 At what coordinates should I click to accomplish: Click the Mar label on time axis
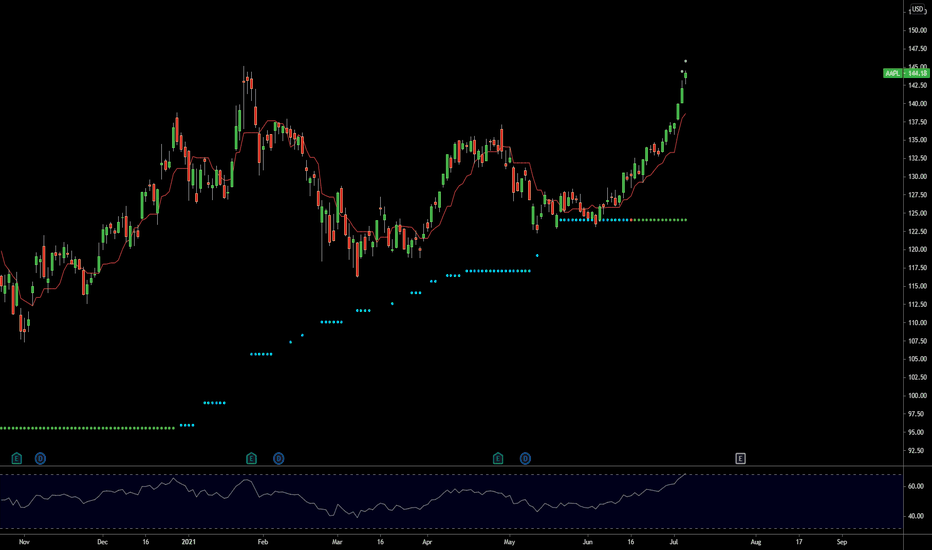coord(337,542)
